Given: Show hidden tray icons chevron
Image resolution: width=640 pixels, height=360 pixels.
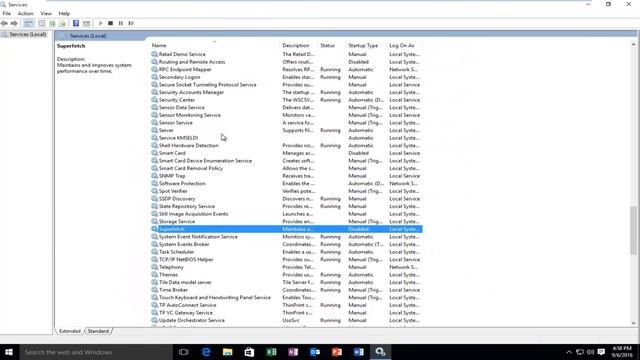Looking at the screenshot, I should click(569, 352).
